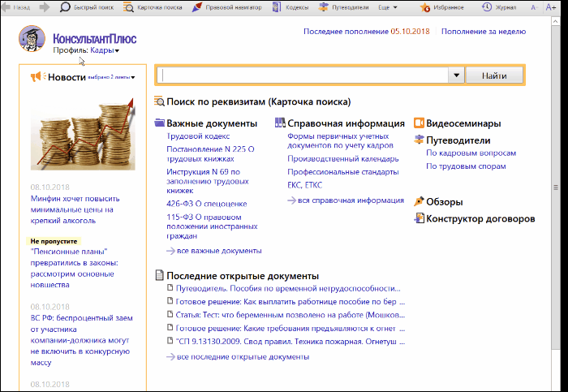Click the Последние открытые документы page icon
Screen dimensions: 568x392
(x=159, y=275)
